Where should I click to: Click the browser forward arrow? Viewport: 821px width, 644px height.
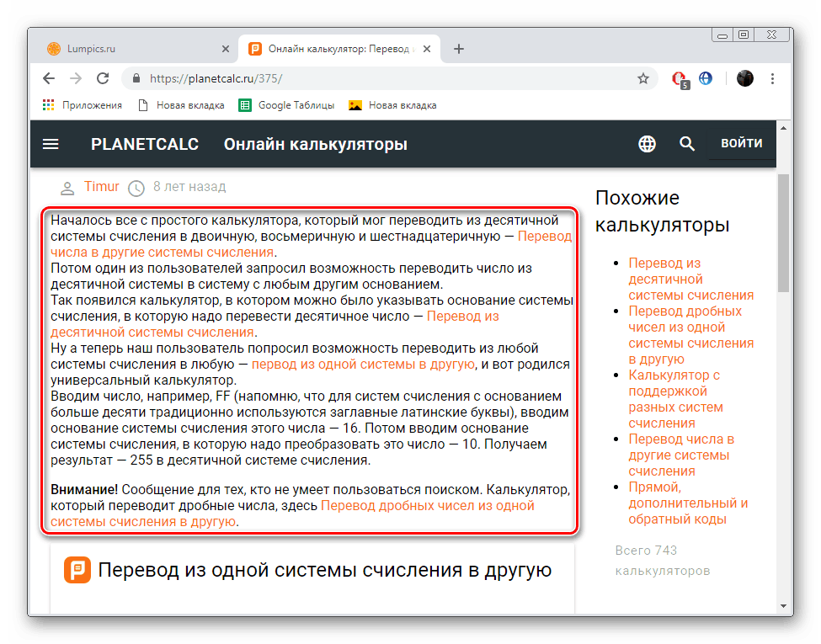(x=76, y=78)
